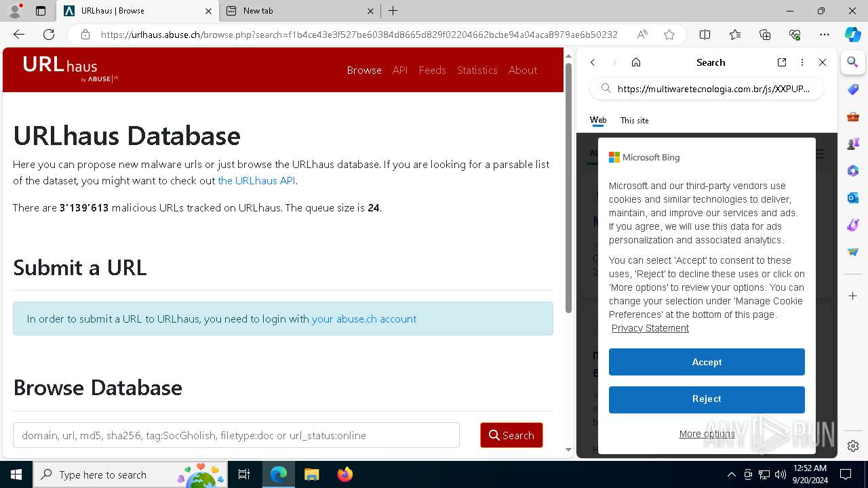The image size is (868, 488).
Task: Open the sidebar Search icon
Action: (853, 62)
